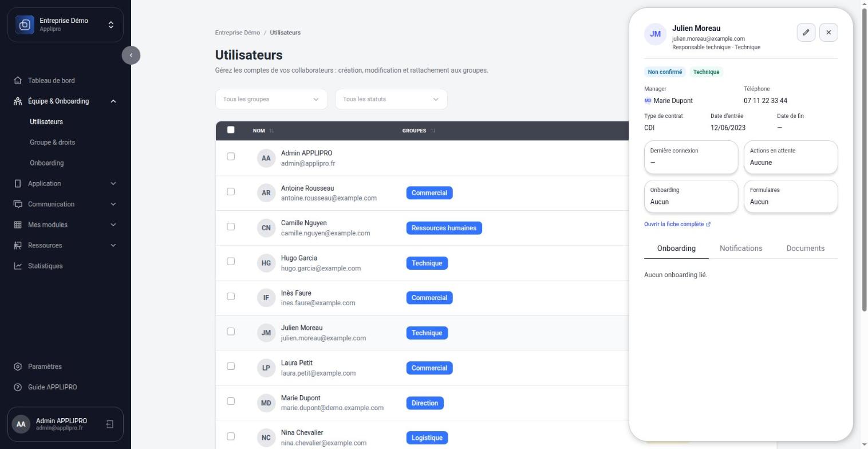Check the box for Marie Dupont
Image resolution: width=868 pixels, height=449 pixels.
[x=231, y=401]
